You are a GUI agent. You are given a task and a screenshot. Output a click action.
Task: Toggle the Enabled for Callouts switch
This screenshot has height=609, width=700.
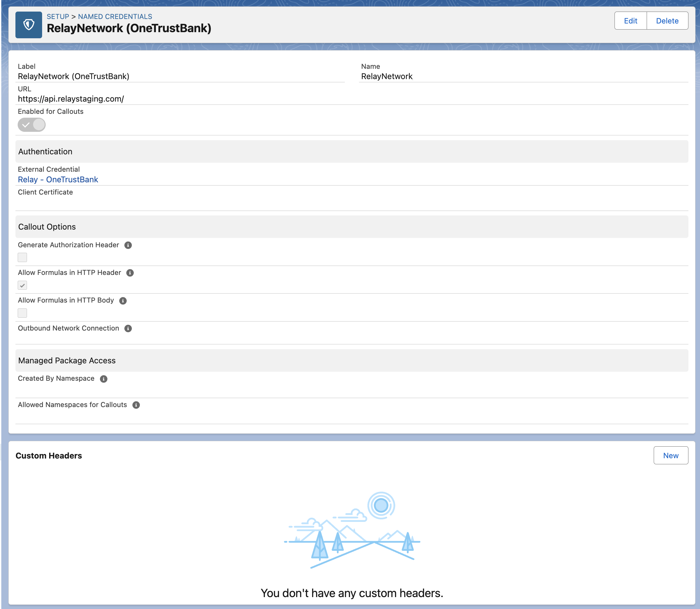pyautogui.click(x=31, y=125)
